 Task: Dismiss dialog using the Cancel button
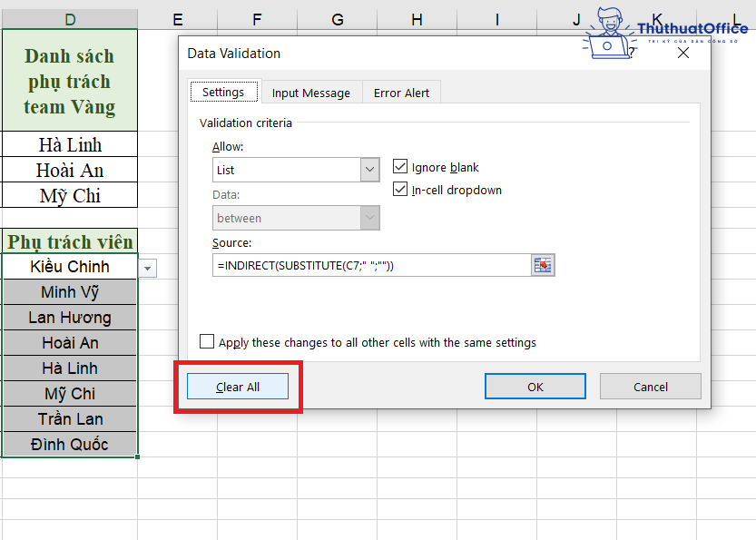pyautogui.click(x=650, y=386)
